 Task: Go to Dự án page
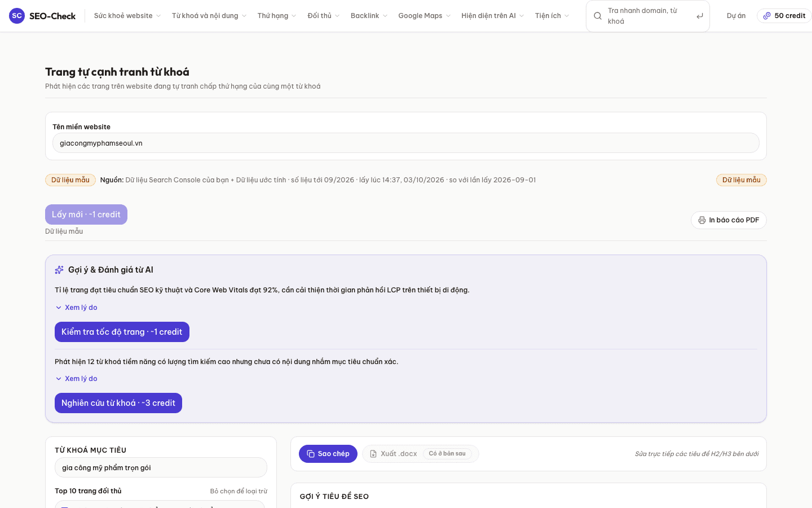[736, 16]
